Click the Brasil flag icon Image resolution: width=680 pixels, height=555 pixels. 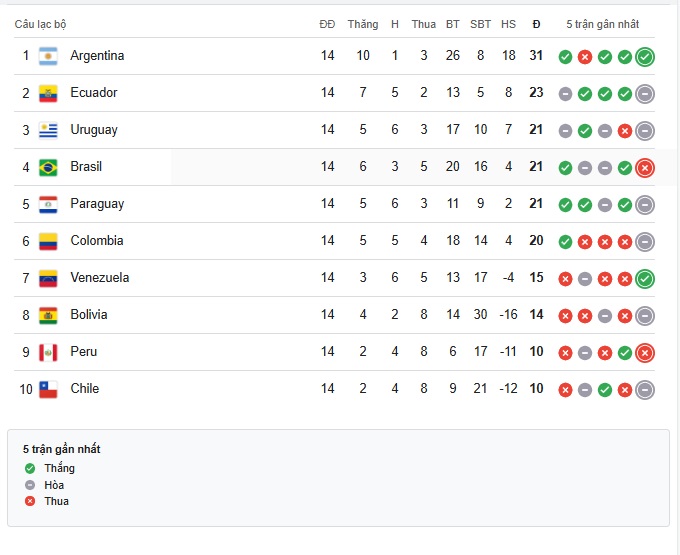(x=48, y=167)
